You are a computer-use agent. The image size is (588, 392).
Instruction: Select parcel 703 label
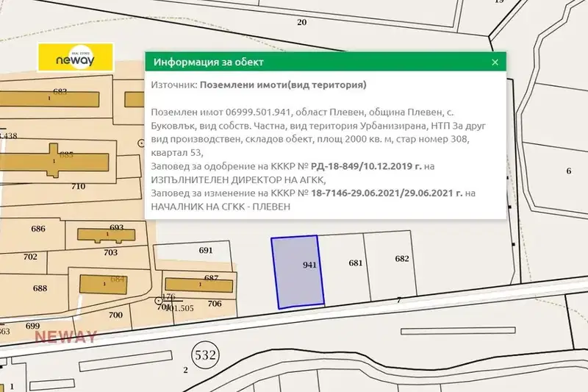click(111, 252)
